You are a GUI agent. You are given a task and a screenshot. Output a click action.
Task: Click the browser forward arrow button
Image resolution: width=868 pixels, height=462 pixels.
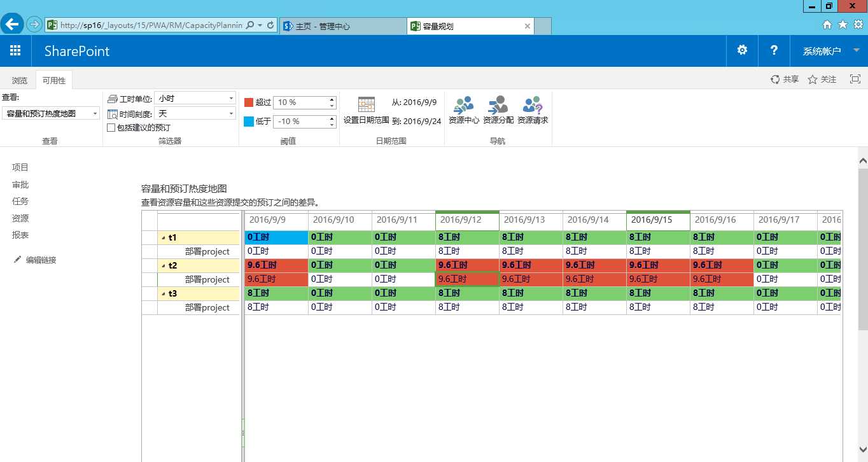34,25
